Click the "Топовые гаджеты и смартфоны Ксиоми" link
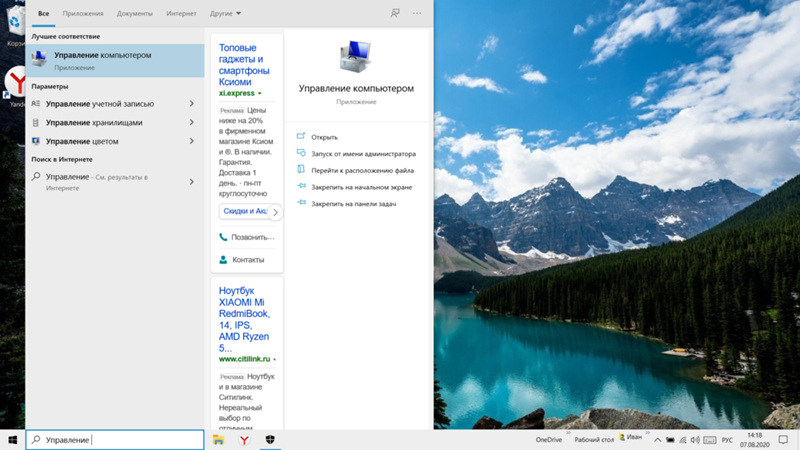The width and height of the screenshot is (800, 450). coord(244,65)
